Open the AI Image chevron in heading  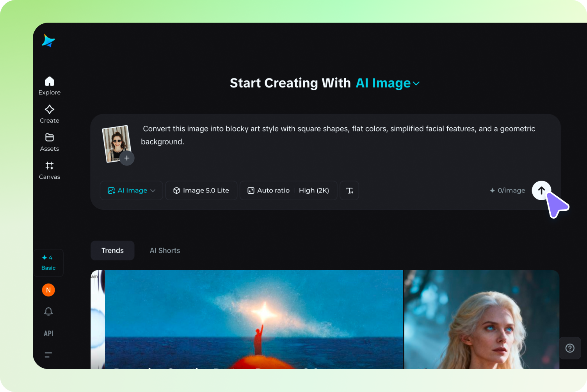click(x=416, y=83)
